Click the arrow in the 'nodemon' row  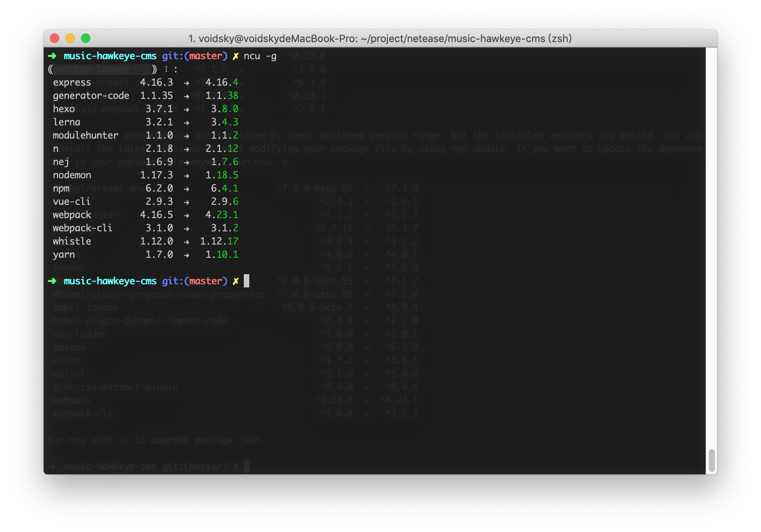(187, 175)
